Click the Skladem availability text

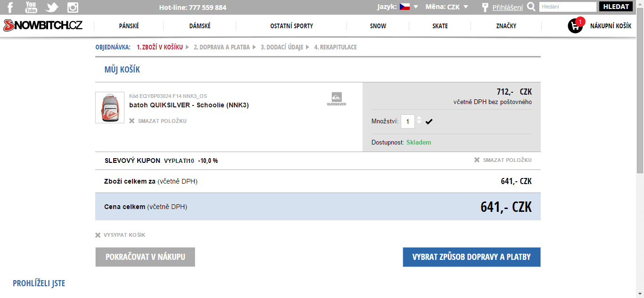pyautogui.click(x=419, y=142)
